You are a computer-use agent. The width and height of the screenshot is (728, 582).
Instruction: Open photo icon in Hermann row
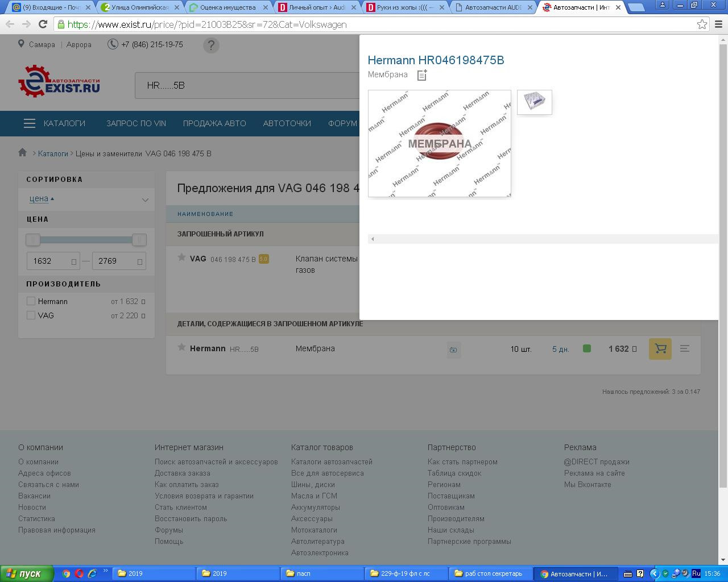[x=453, y=350]
